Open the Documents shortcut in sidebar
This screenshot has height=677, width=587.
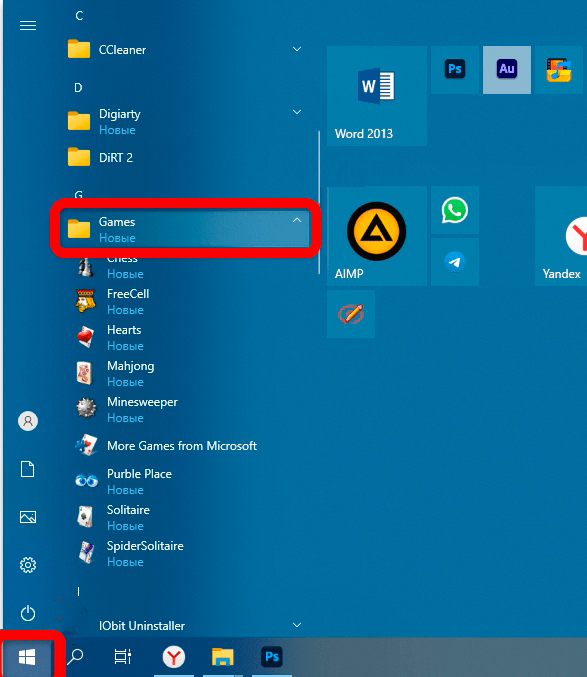point(28,469)
